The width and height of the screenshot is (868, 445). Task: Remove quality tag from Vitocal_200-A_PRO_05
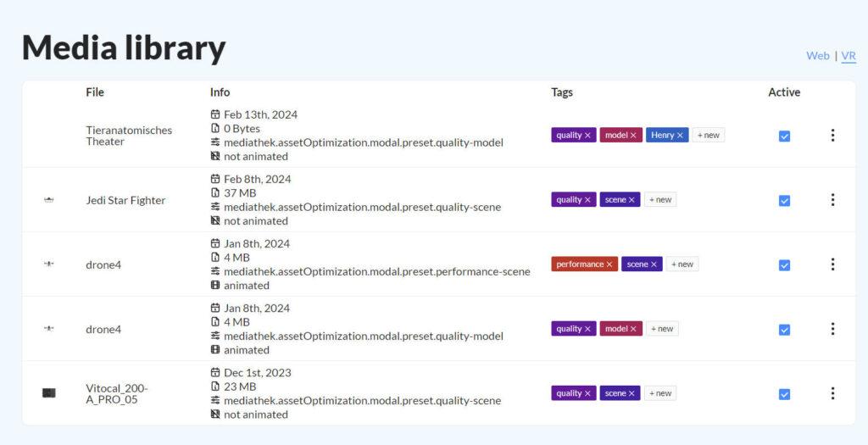587,393
